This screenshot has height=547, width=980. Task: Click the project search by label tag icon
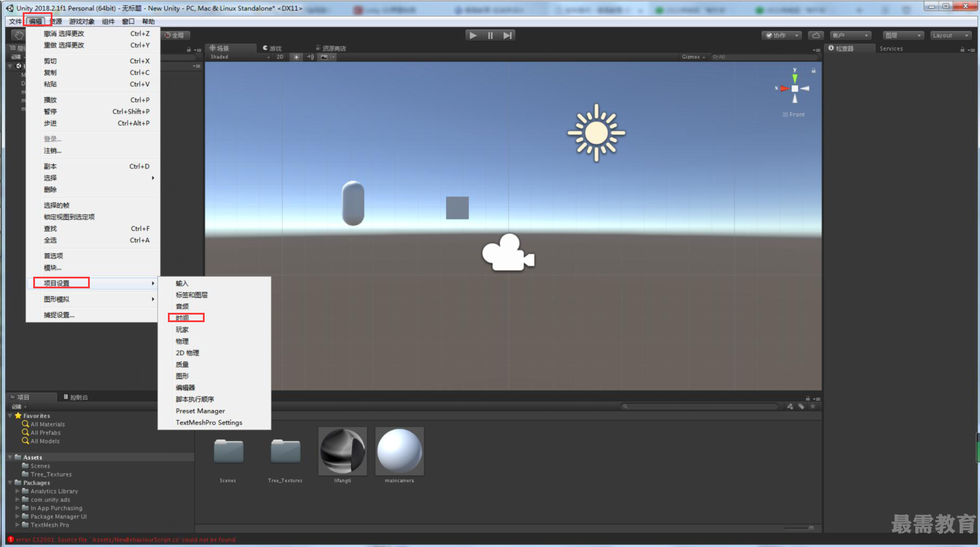pos(801,407)
